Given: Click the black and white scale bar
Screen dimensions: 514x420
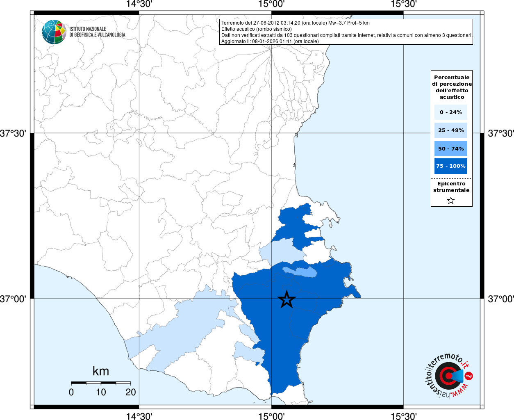Looking at the screenshot, I should pos(101,383).
